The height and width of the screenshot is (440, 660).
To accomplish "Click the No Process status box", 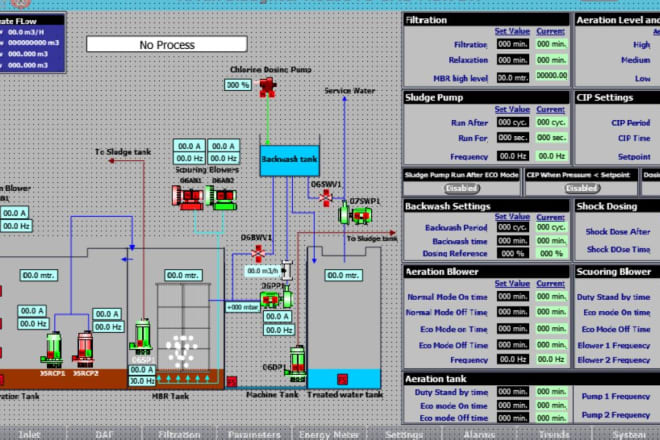I will click(x=167, y=44).
